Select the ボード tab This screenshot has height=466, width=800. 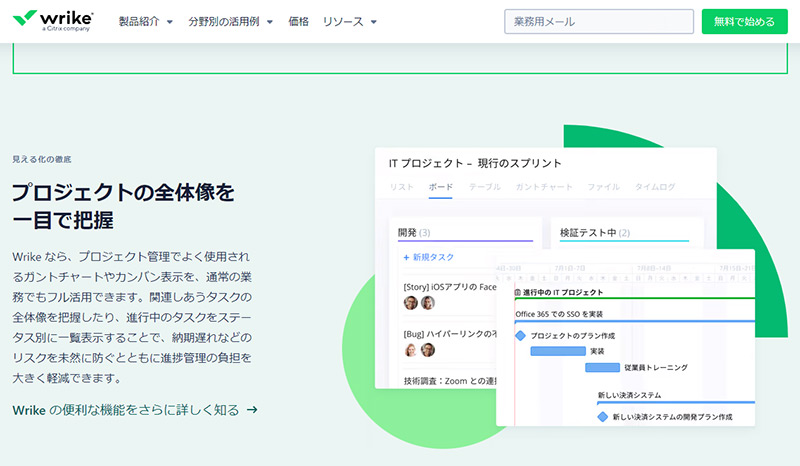pos(440,187)
